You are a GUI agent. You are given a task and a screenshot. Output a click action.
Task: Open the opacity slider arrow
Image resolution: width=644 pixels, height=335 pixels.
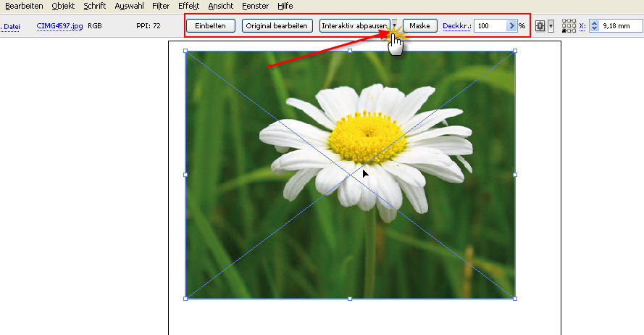511,26
